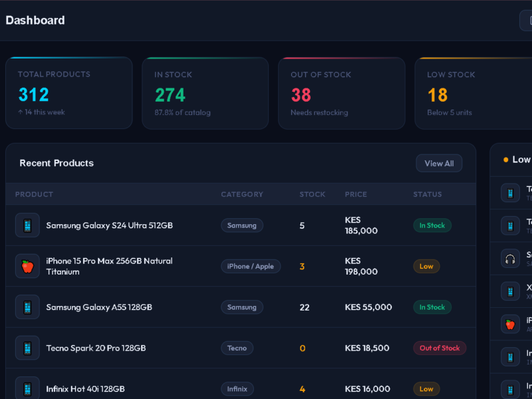
Task: Click the headphones icon in the low stock list
Action: pos(510,258)
